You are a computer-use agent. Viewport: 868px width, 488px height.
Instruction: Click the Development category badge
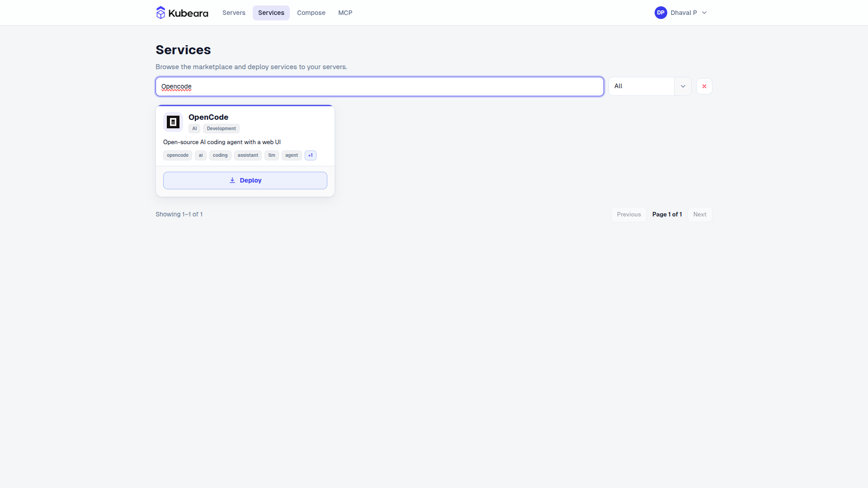pos(222,129)
